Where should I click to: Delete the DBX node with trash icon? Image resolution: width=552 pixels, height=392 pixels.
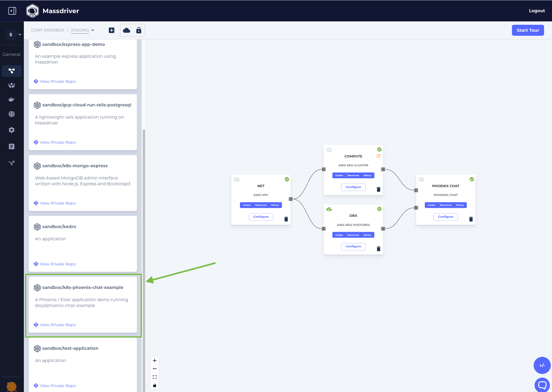[378, 249]
